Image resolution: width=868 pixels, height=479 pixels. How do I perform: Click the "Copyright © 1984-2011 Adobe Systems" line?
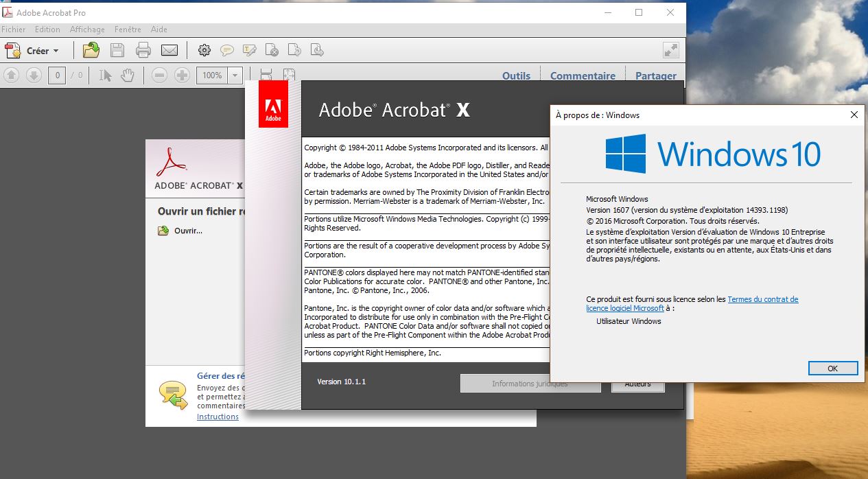pos(426,148)
